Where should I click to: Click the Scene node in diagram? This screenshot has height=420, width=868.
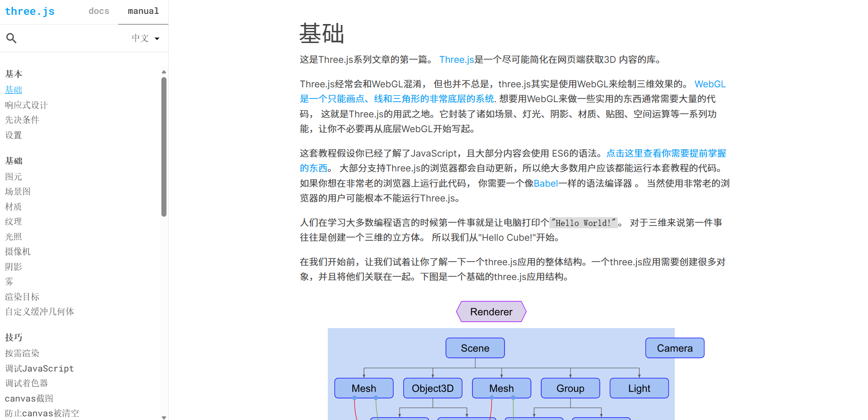475,348
